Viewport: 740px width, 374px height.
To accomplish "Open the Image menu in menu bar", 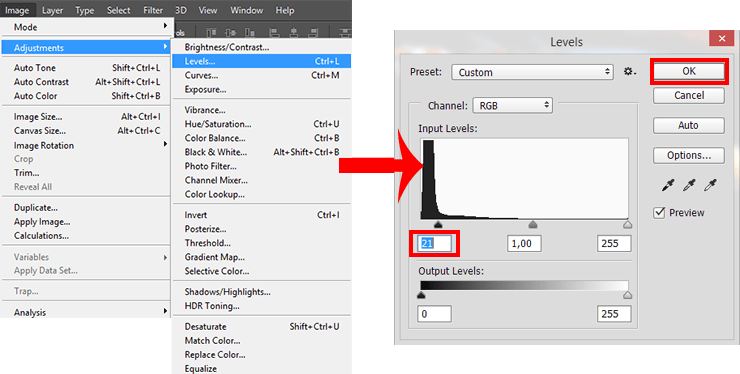I will [17, 10].
